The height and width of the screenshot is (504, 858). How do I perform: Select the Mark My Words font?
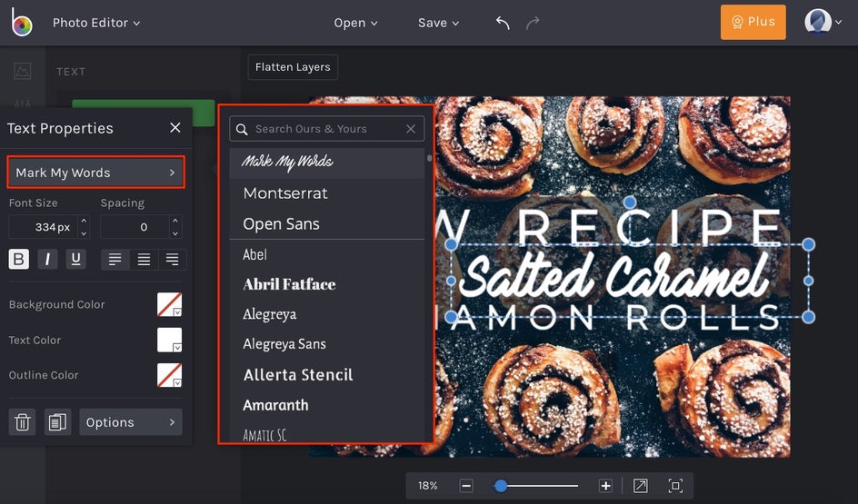[326, 163]
